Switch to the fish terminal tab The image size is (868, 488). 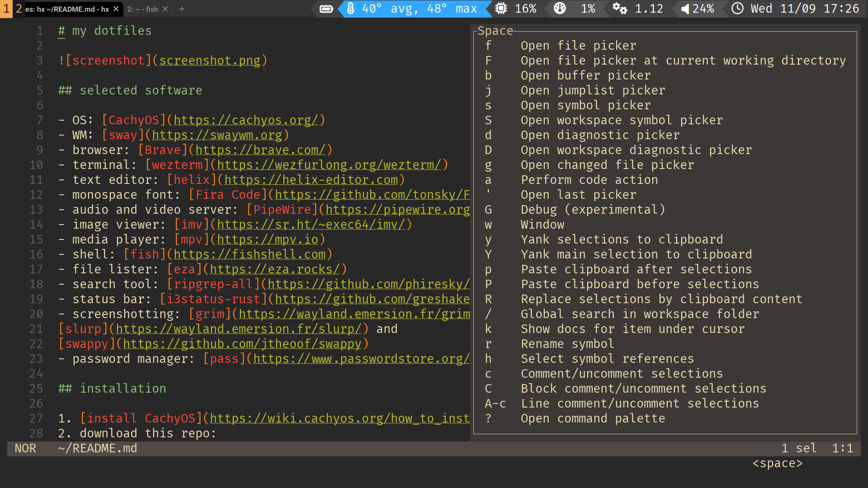[142, 9]
